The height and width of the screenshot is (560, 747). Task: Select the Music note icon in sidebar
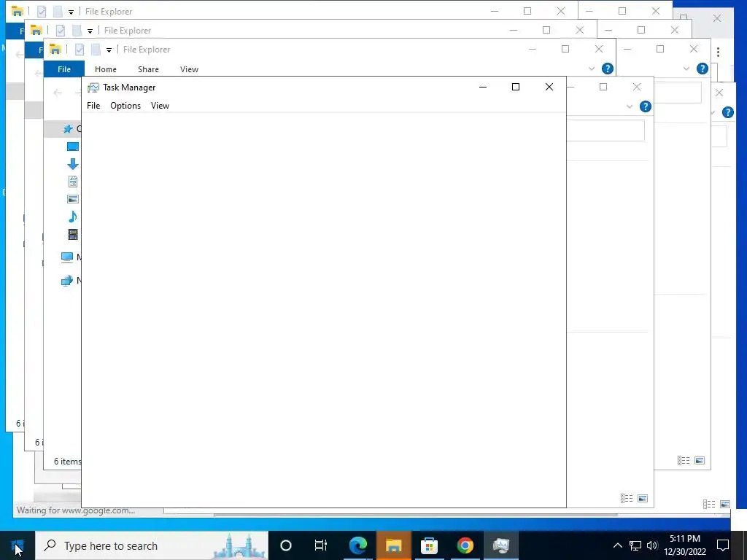click(x=72, y=217)
